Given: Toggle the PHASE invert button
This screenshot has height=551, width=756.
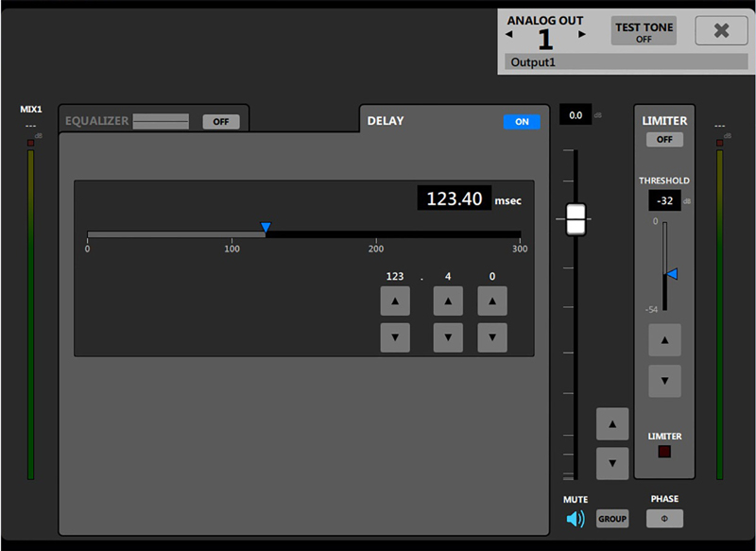Looking at the screenshot, I should click(x=664, y=518).
